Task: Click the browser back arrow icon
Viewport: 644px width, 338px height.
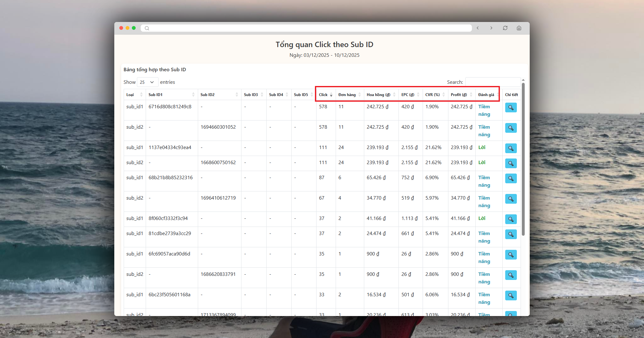Action: pyautogui.click(x=478, y=28)
